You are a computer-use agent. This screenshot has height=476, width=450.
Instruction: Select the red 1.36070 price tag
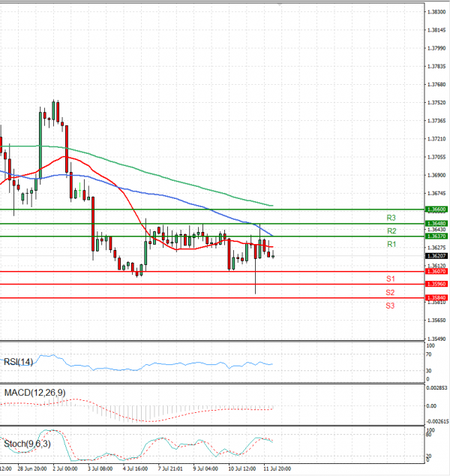[x=436, y=271]
